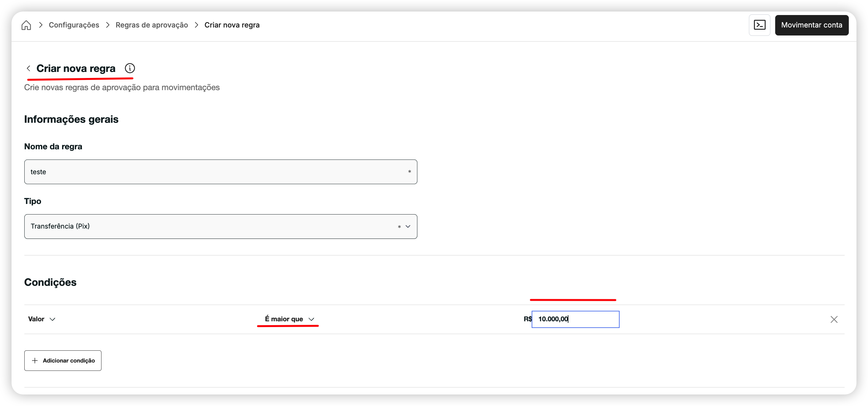Viewport: 868px width, 406px height.
Task: Open Configurações breadcrumb link
Action: (x=74, y=25)
